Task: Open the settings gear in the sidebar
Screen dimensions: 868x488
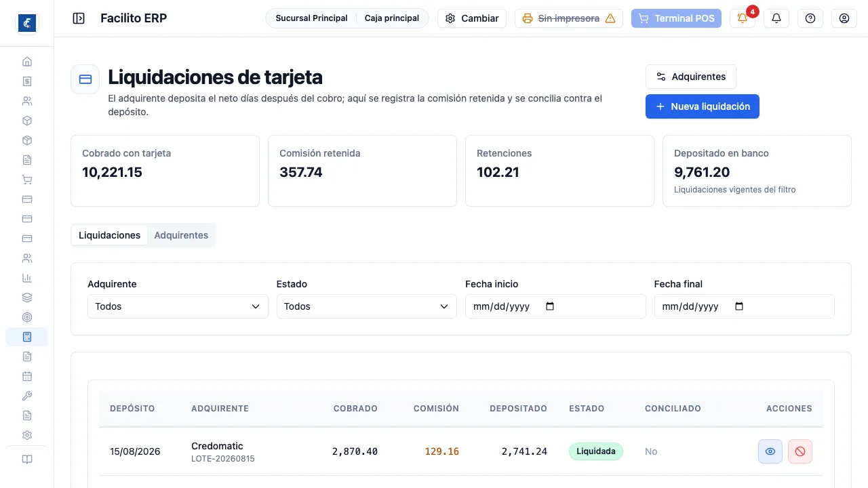Action: coord(27,435)
